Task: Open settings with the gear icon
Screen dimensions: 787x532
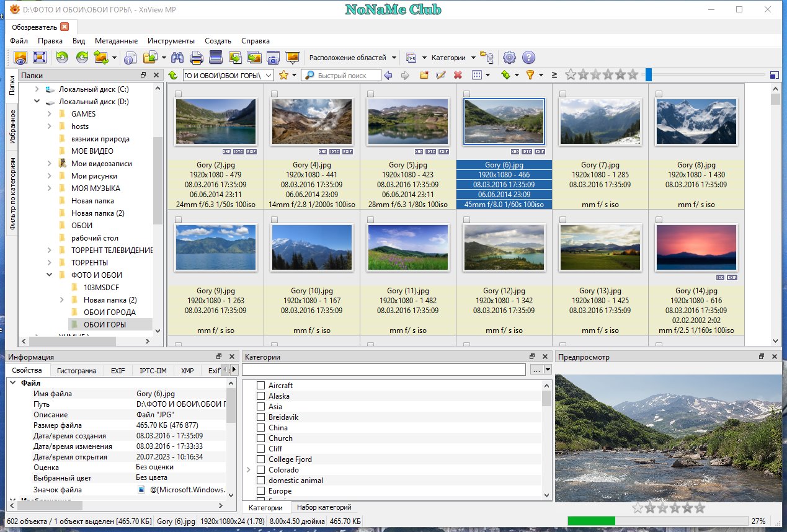Action: tap(509, 58)
